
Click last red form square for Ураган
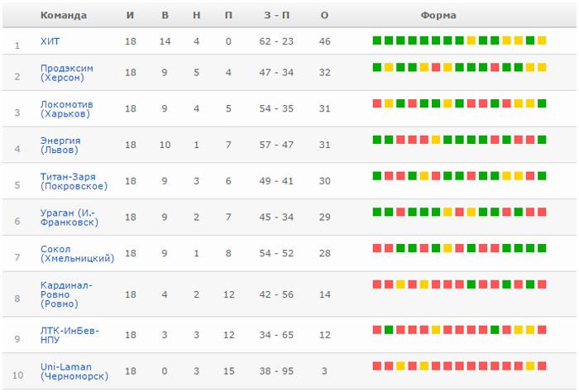pyautogui.click(x=542, y=212)
